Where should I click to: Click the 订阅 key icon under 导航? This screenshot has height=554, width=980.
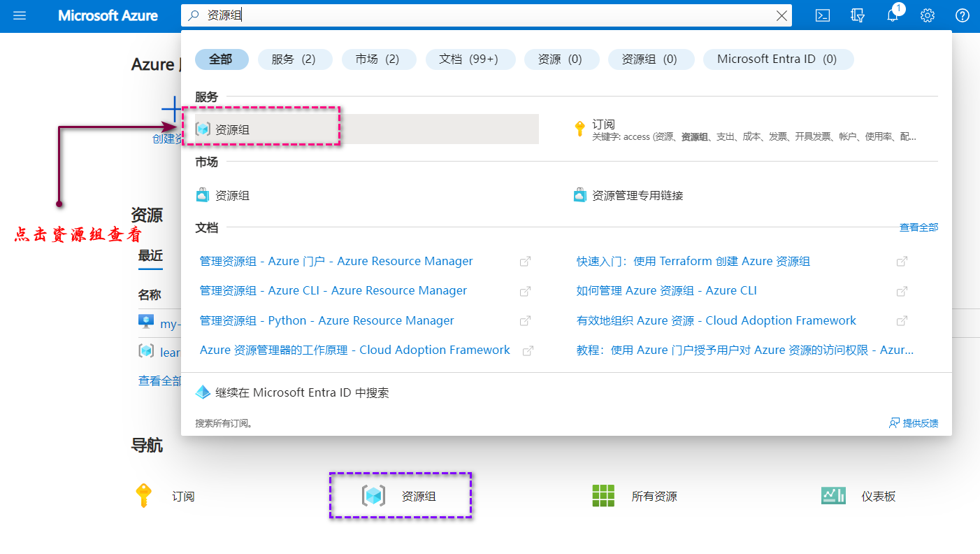(x=143, y=496)
